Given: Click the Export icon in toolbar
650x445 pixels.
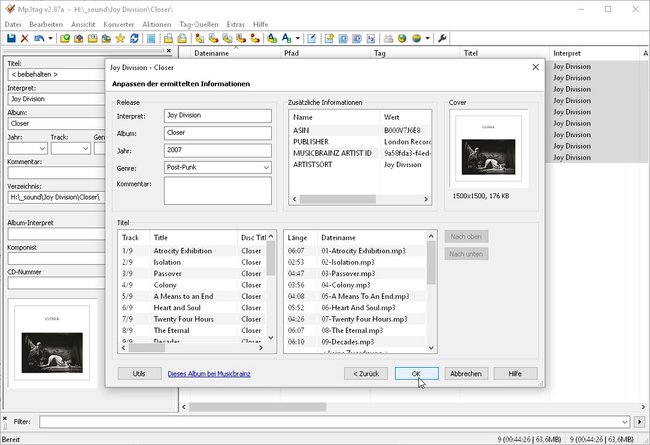Looking at the screenshot, I should pyautogui.click(x=329, y=39).
